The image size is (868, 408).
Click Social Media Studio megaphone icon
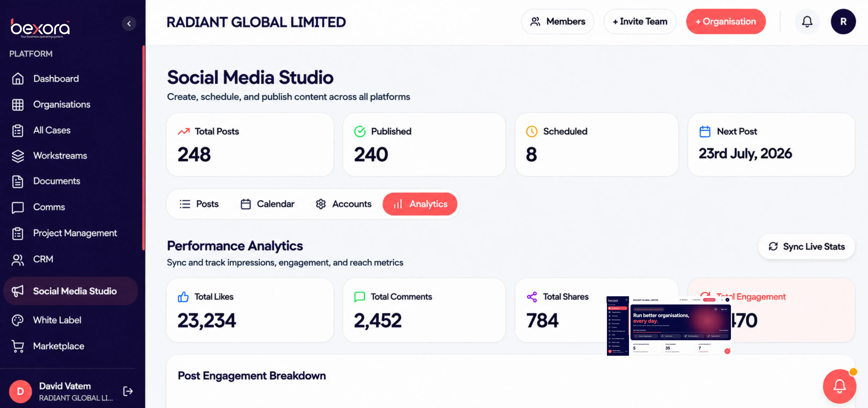pyautogui.click(x=18, y=291)
